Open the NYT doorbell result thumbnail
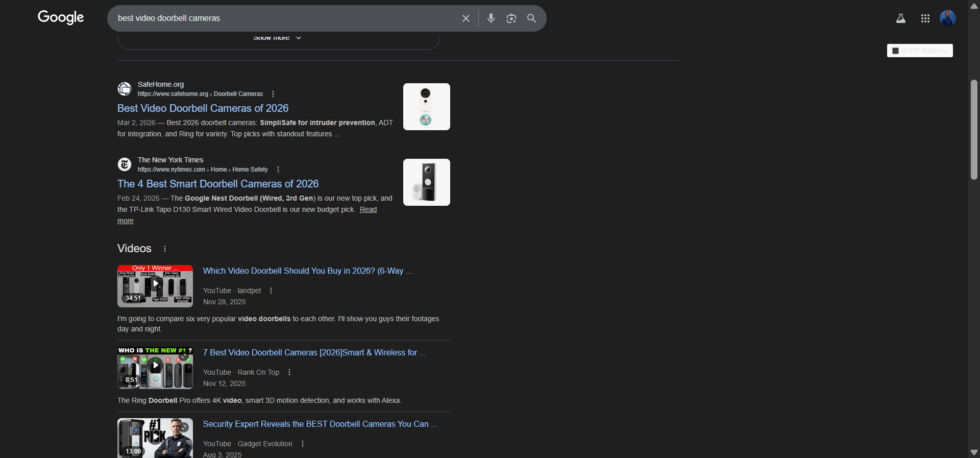This screenshot has height=458, width=980. tap(427, 182)
